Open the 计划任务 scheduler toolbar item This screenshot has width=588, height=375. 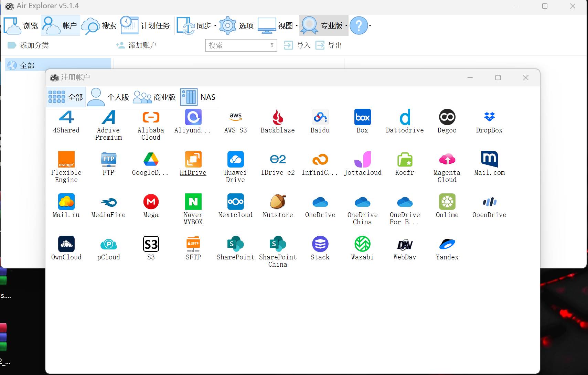pos(145,26)
